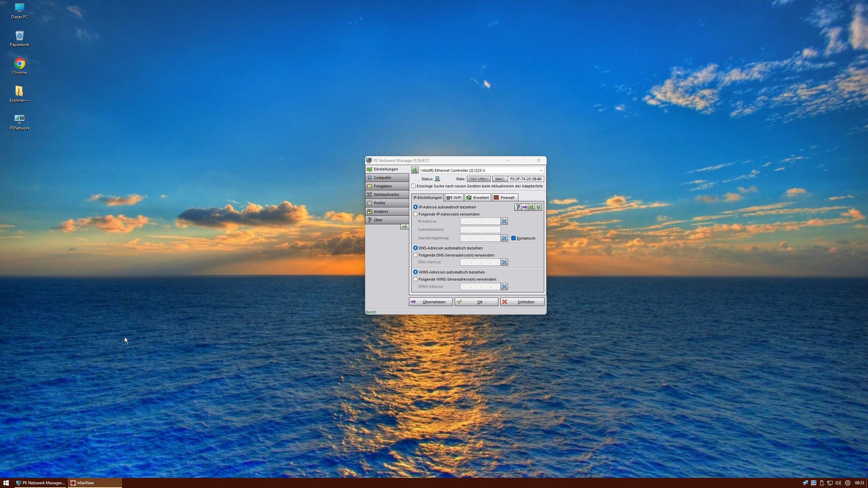The width and height of the screenshot is (868, 488).
Task: Click the purple arrow icon in IP settings toolbar
Action: (525, 207)
